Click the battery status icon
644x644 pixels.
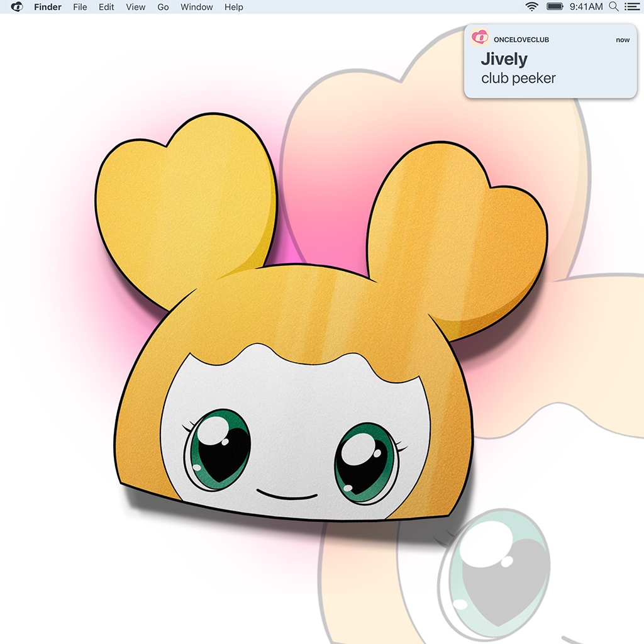tap(555, 7)
